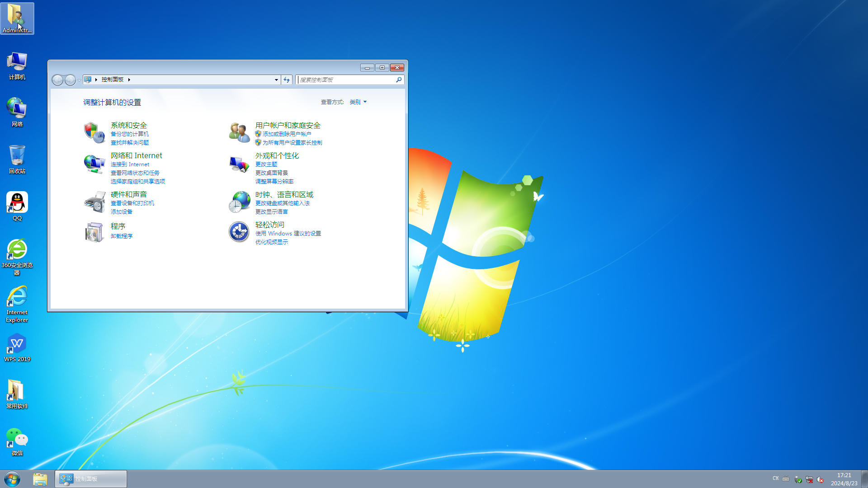This screenshot has height=488, width=868.
Task: Switch to 控制面板 taskbar button
Action: (91, 479)
